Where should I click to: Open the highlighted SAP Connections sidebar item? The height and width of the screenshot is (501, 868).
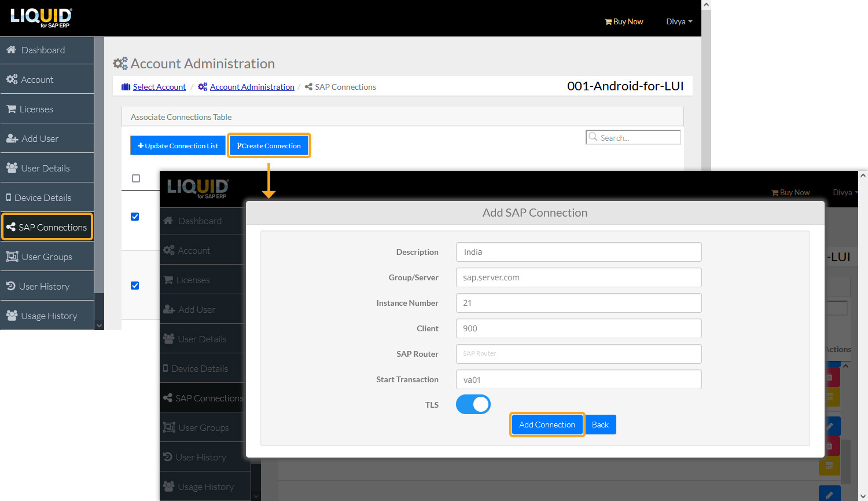click(47, 227)
